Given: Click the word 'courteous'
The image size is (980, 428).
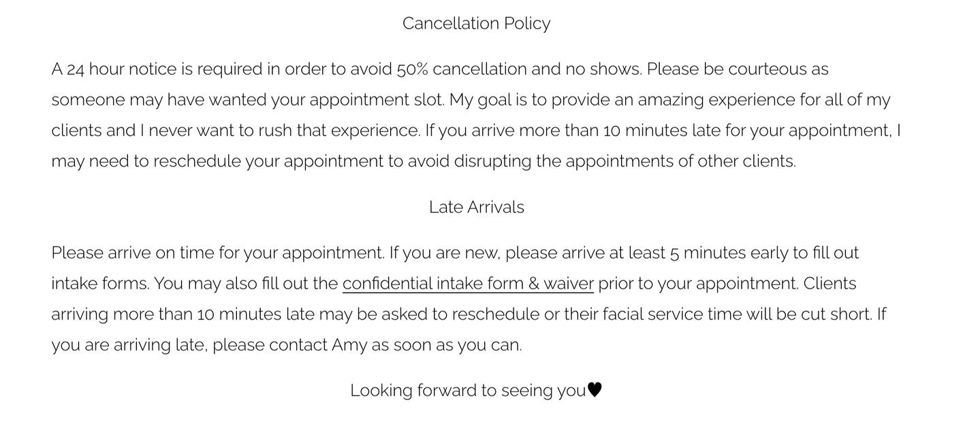Looking at the screenshot, I should 767,69.
